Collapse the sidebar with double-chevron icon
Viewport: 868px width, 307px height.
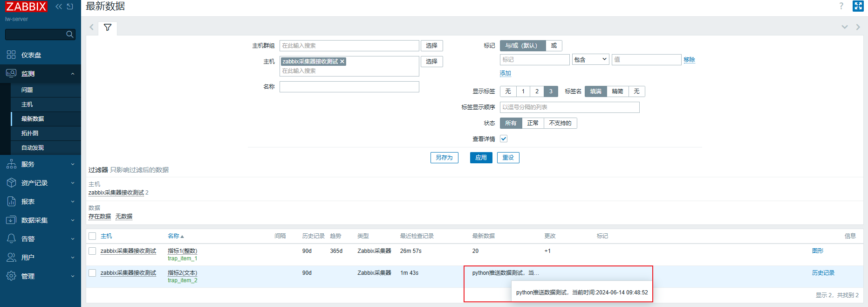tap(59, 7)
